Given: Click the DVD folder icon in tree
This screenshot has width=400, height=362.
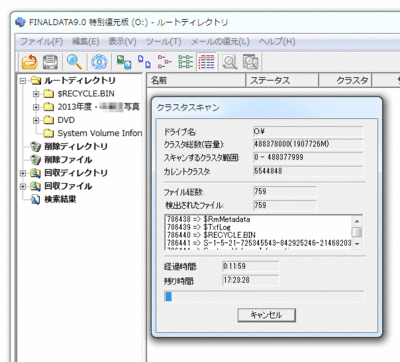Looking at the screenshot, I should click(49, 120).
